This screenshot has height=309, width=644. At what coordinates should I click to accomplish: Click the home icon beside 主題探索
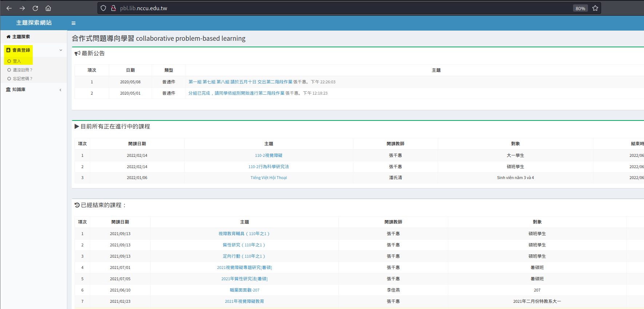coord(8,37)
